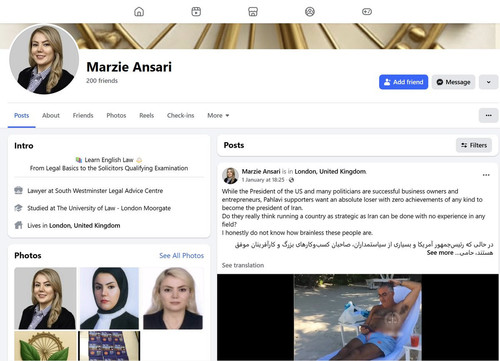
Task: Open the photo with black headscarf
Action: click(x=109, y=298)
